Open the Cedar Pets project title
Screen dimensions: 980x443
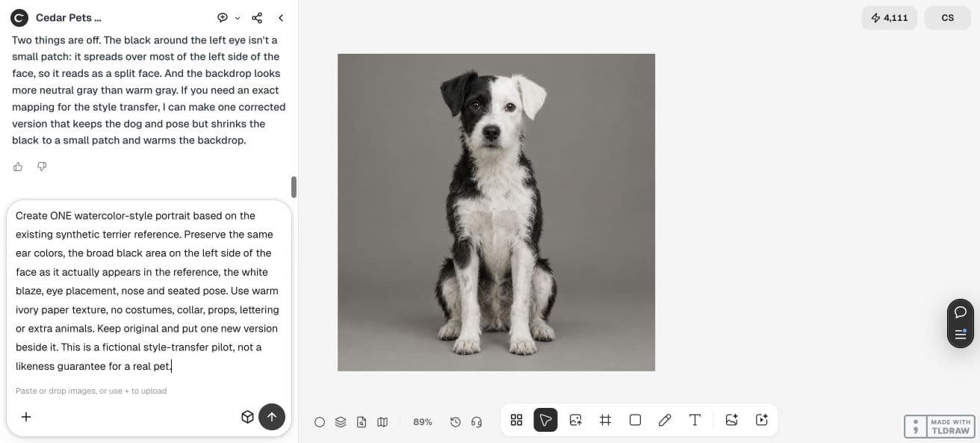point(68,18)
